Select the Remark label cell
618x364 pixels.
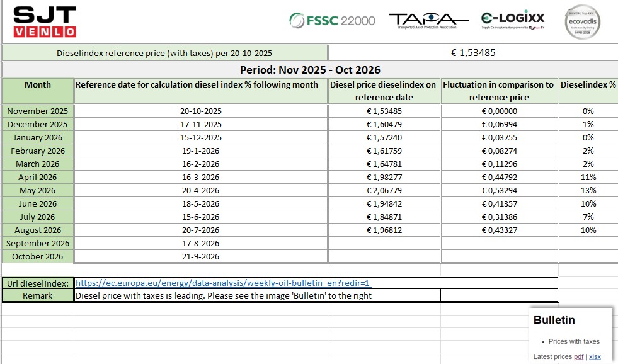[37, 295]
